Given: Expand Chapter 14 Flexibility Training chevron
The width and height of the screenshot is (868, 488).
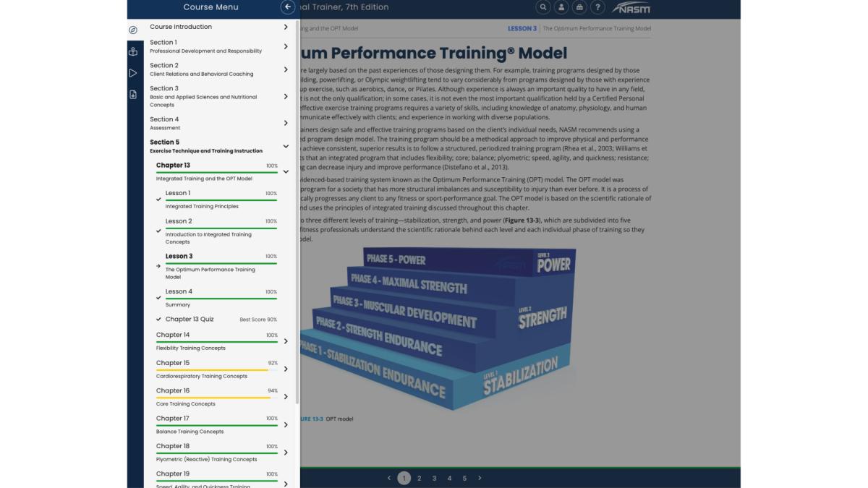Looking at the screenshot, I should point(286,341).
